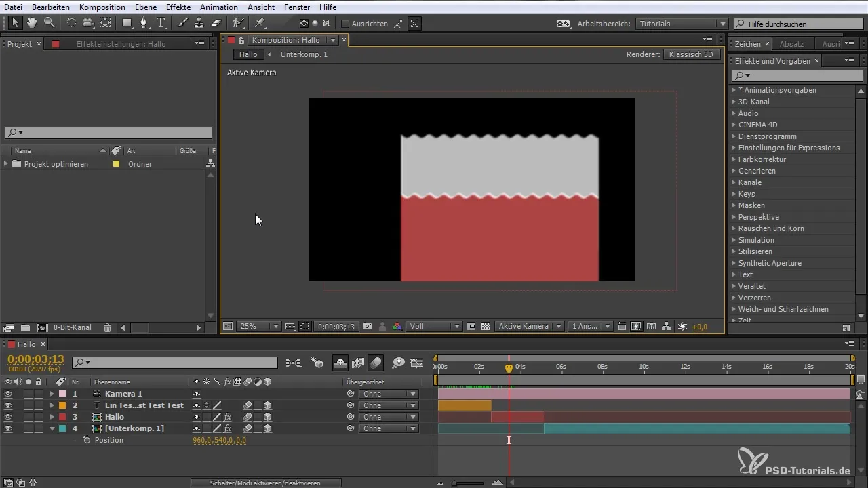Toggle 3D layer switch for Hallo

pyautogui.click(x=268, y=417)
